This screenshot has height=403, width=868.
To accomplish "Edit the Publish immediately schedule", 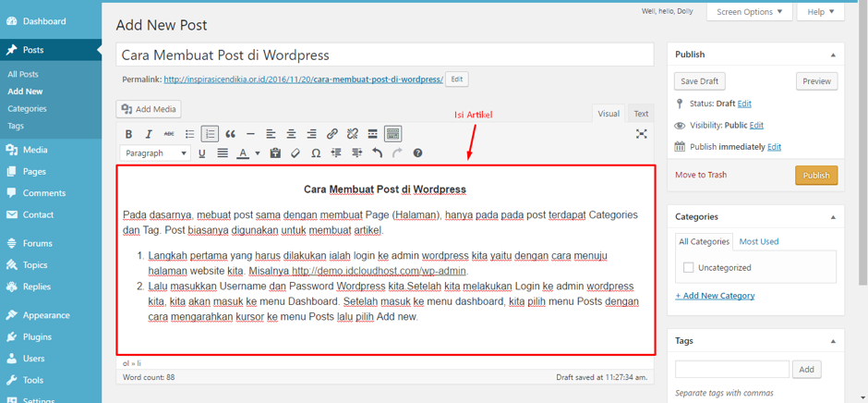I will point(775,147).
